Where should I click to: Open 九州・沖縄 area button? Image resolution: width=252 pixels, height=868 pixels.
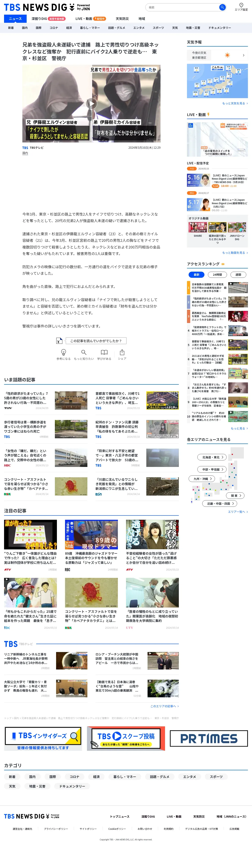[202, 478]
